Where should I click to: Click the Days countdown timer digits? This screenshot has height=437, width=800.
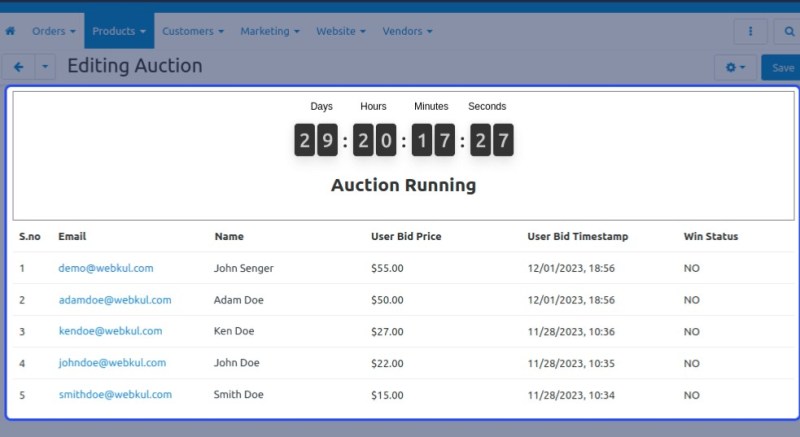[x=316, y=141]
